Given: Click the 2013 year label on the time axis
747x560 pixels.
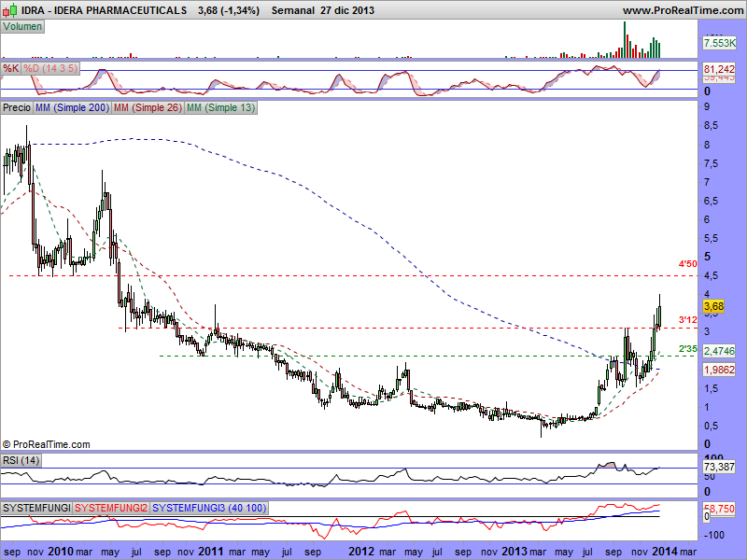Looking at the screenshot, I should [x=514, y=552].
